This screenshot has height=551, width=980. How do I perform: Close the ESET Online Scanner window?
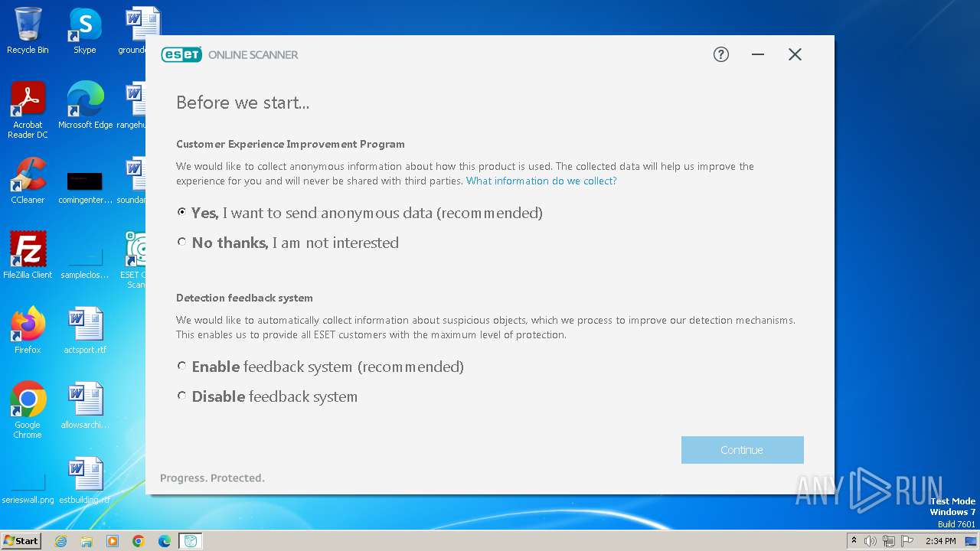[x=795, y=54]
